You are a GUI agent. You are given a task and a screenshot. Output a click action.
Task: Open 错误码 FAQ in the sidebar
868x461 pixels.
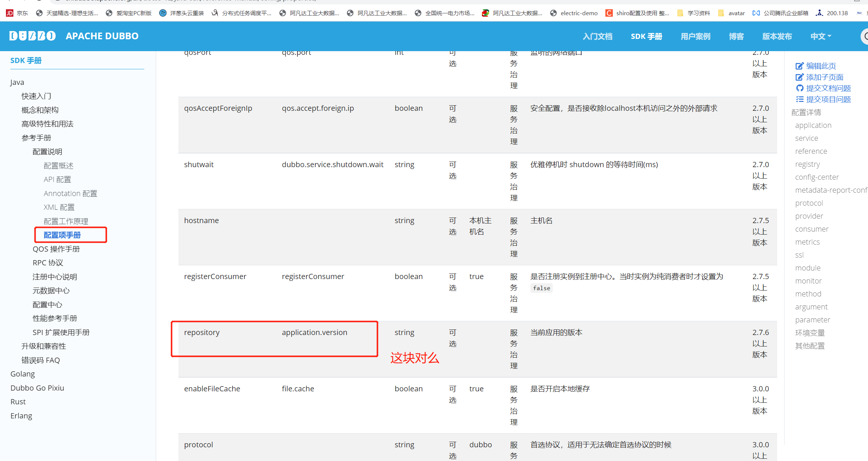pos(41,360)
